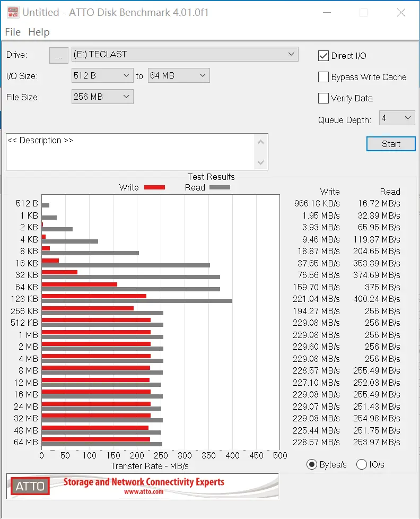Click the red Write legend marker
420x519 pixels.
pos(154,187)
